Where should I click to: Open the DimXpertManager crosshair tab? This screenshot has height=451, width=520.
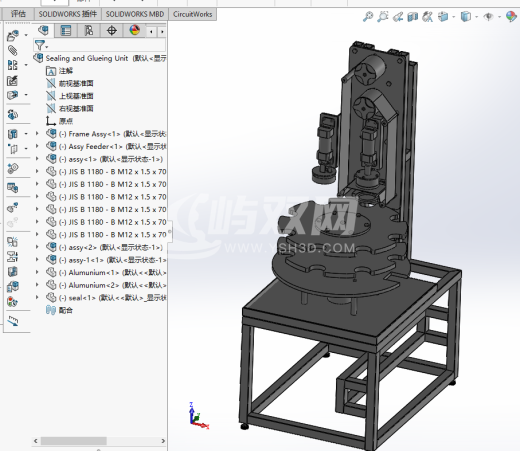[x=112, y=31]
